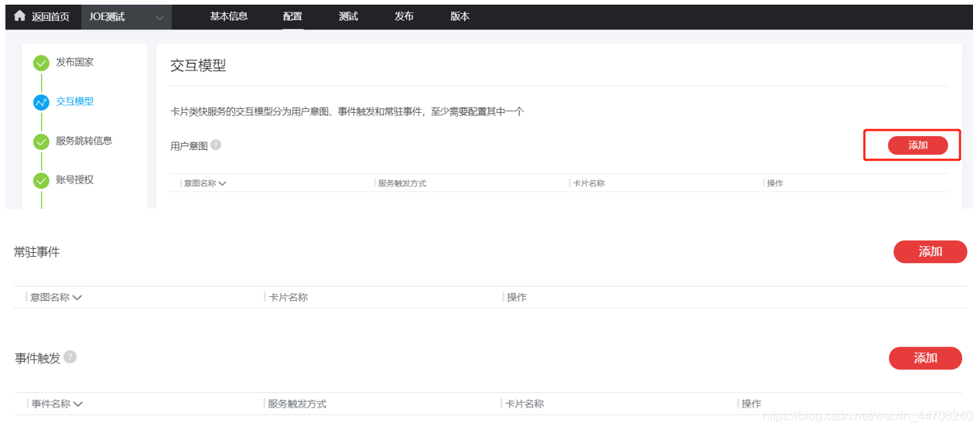
Task: Click the green check icon for 发布国家
Action: tap(41, 63)
